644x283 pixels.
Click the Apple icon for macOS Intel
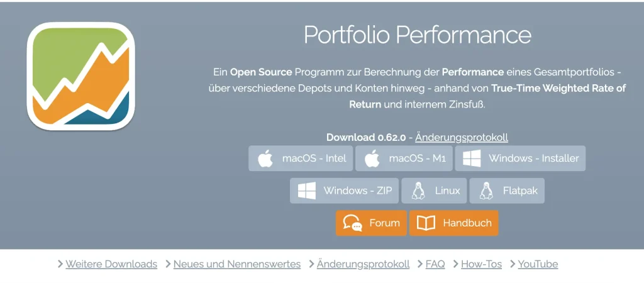265,158
